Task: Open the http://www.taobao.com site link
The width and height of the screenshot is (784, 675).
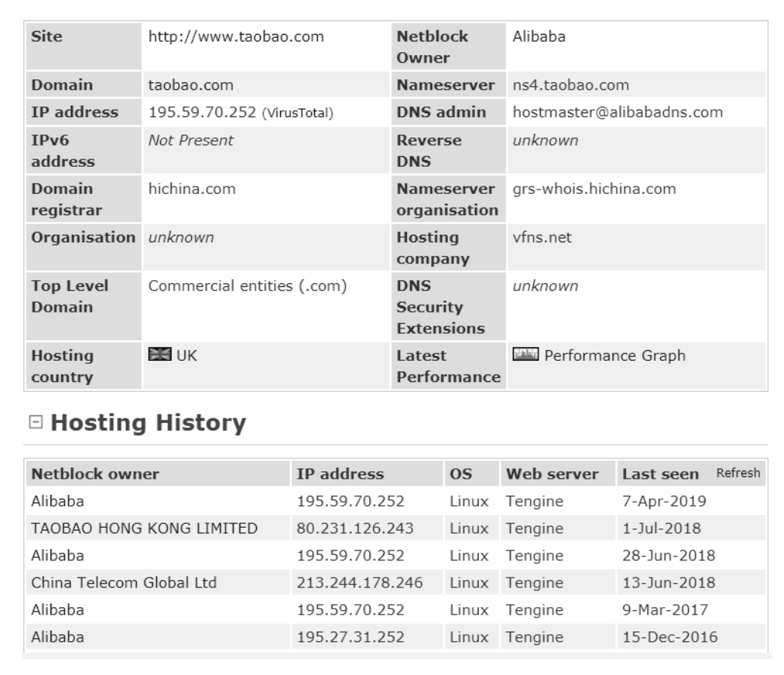Action: tap(236, 37)
